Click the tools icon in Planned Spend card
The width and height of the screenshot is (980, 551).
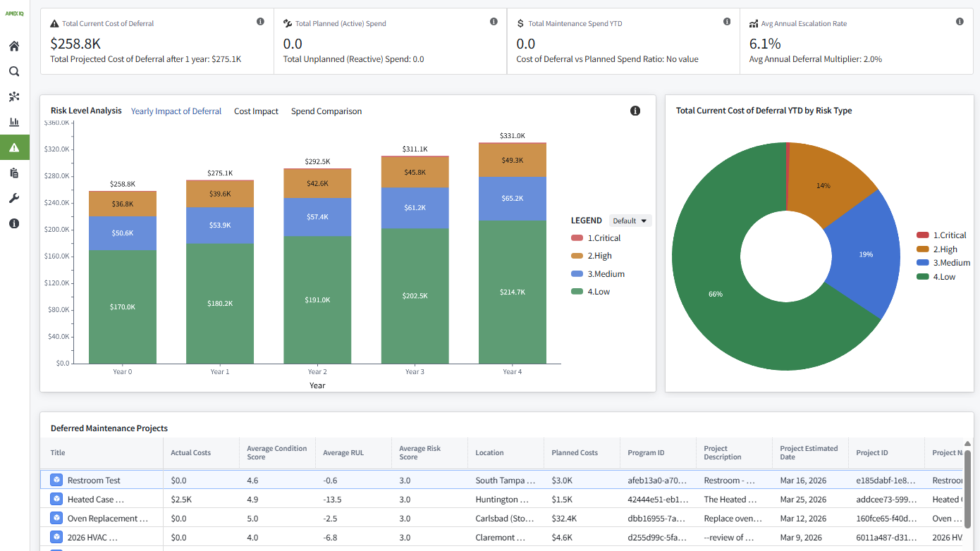288,23
